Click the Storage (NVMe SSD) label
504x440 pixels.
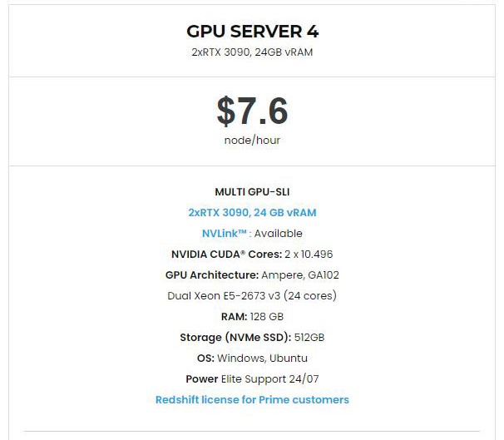pos(235,338)
